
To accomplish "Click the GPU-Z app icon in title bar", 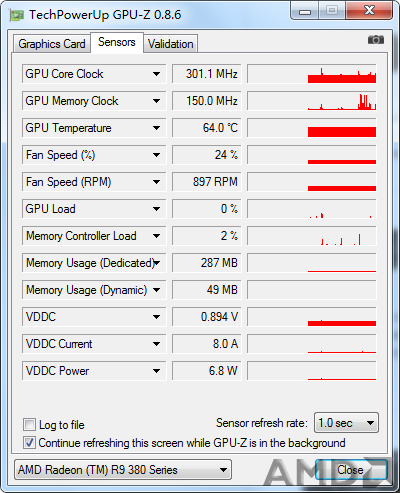I will click(x=17, y=15).
